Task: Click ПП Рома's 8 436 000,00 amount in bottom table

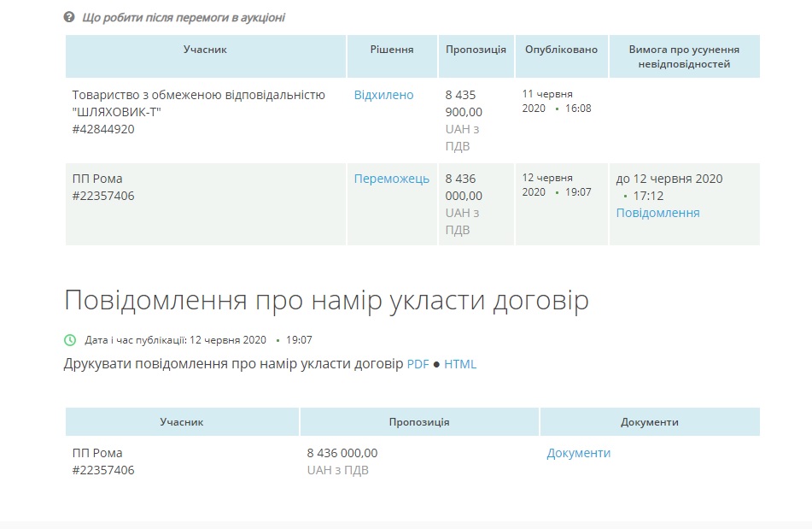Action: [x=342, y=453]
